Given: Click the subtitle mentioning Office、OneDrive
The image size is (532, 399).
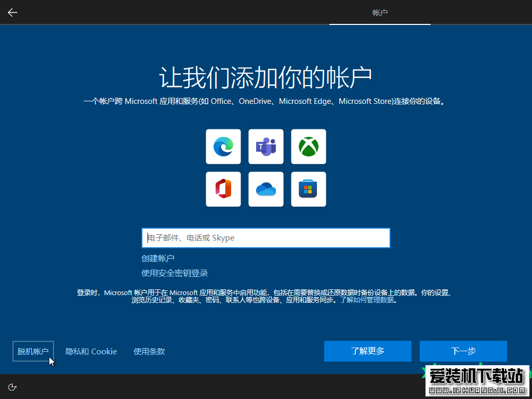Looking at the screenshot, I should click(264, 101).
